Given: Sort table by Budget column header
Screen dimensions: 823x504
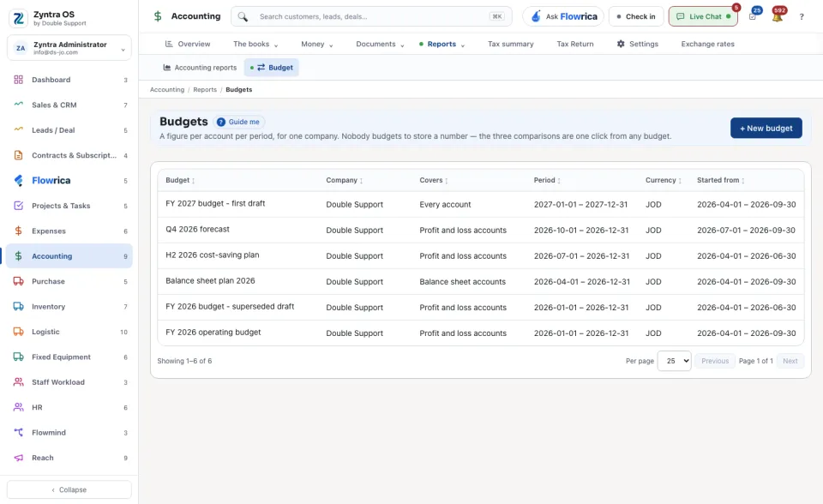Looking at the screenshot, I should click(x=180, y=180).
